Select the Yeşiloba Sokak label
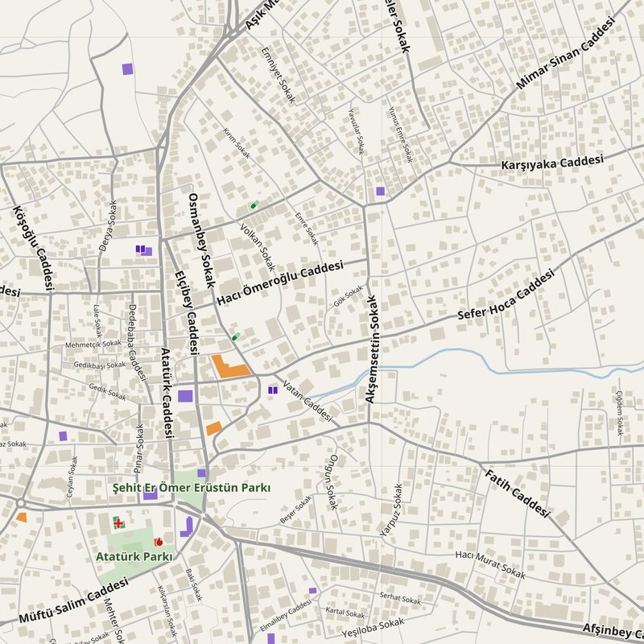The width and height of the screenshot is (644, 644). (x=373, y=627)
